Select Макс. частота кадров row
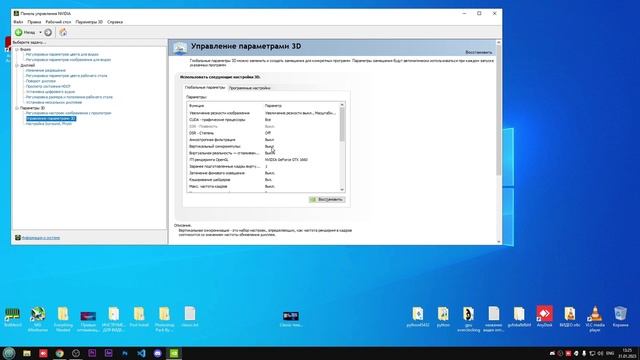The height and width of the screenshot is (360, 640). click(263, 187)
